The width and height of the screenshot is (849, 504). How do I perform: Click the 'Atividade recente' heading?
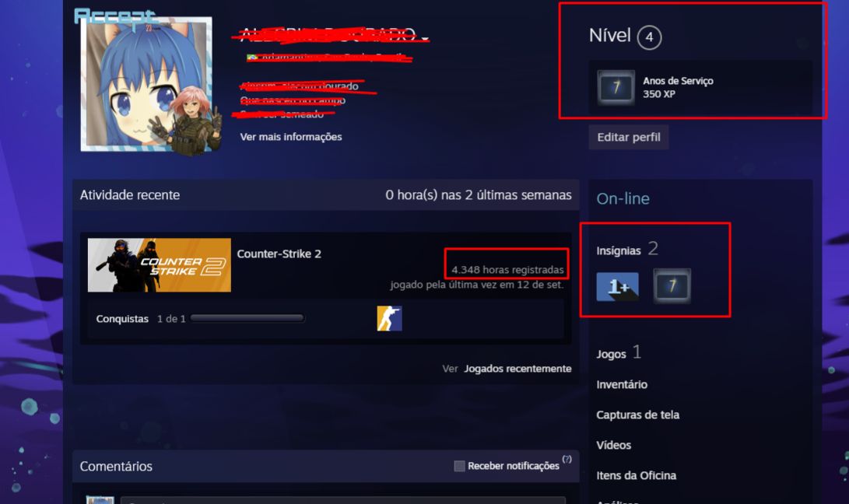coord(130,195)
